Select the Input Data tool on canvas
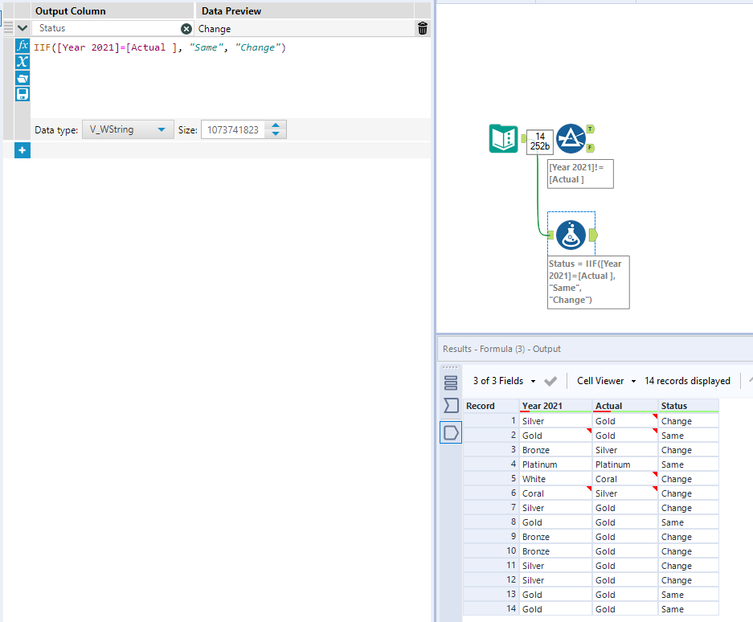 (x=503, y=139)
